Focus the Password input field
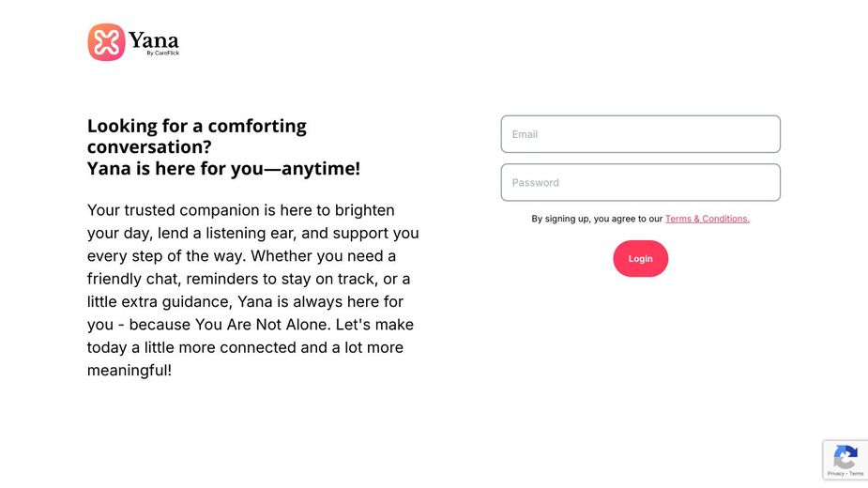Image resolution: width=868 pixels, height=488 pixels. pyautogui.click(x=640, y=183)
